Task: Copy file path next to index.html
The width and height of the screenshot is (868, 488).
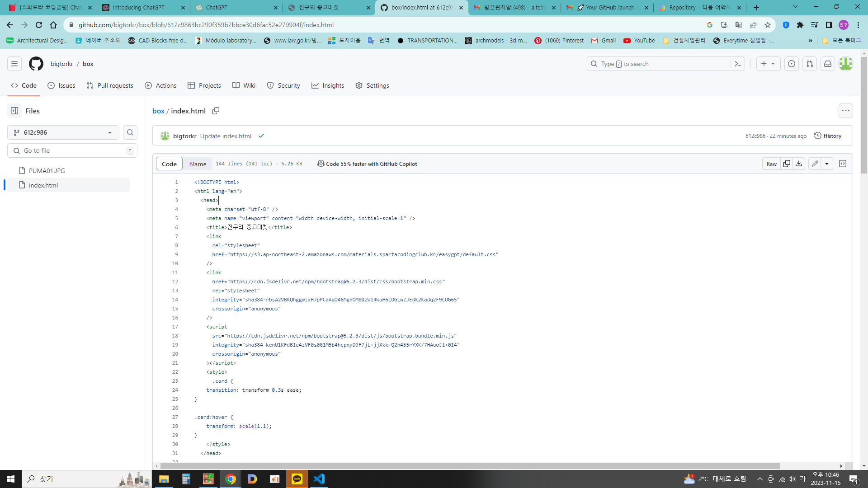Action: pyautogui.click(x=216, y=111)
